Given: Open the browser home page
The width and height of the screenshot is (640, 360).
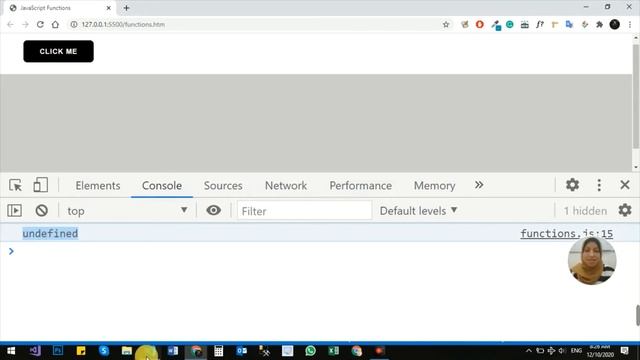Looking at the screenshot, I should pos(55,24).
